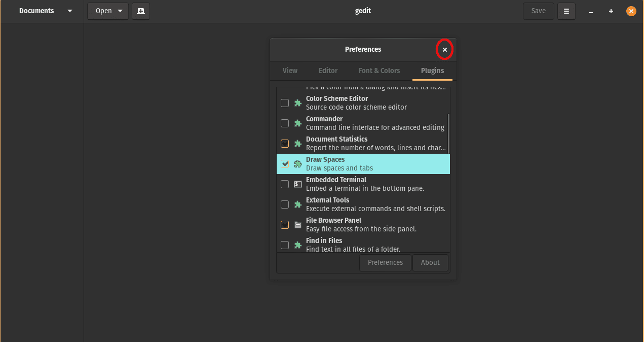Uncheck the Draw Spaces plugin

(285, 164)
